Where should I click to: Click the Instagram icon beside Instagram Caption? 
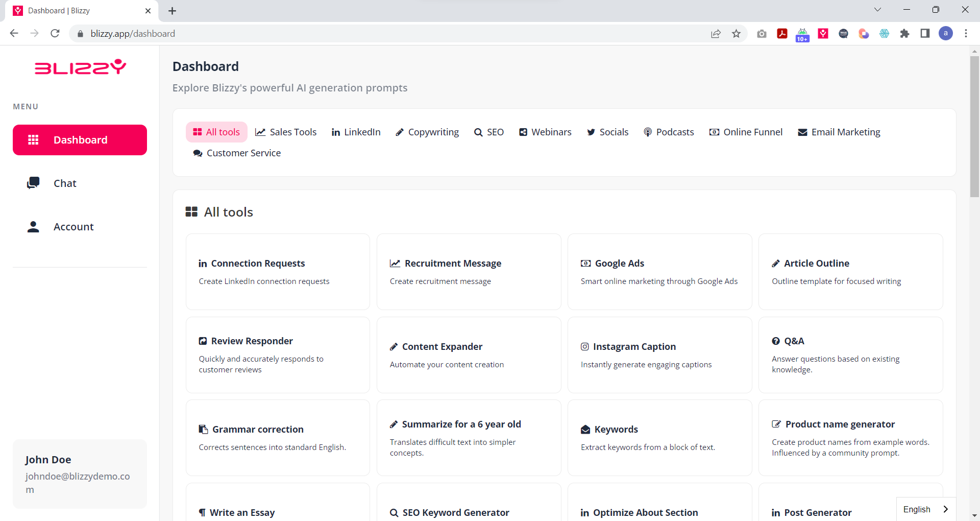pos(585,347)
